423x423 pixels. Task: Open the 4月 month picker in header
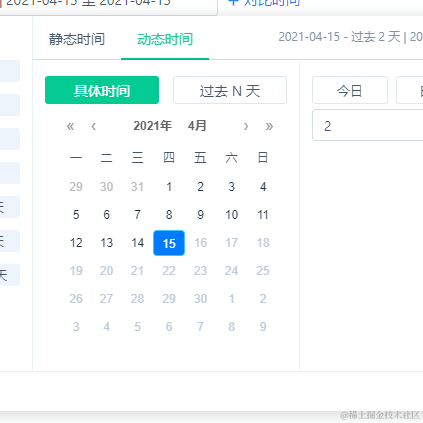(x=197, y=126)
